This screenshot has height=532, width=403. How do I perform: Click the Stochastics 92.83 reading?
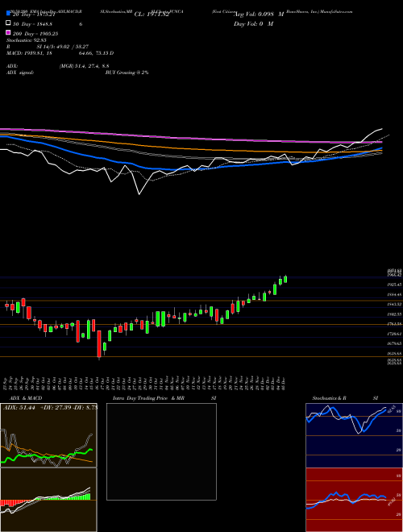pyautogui.click(x=27, y=40)
